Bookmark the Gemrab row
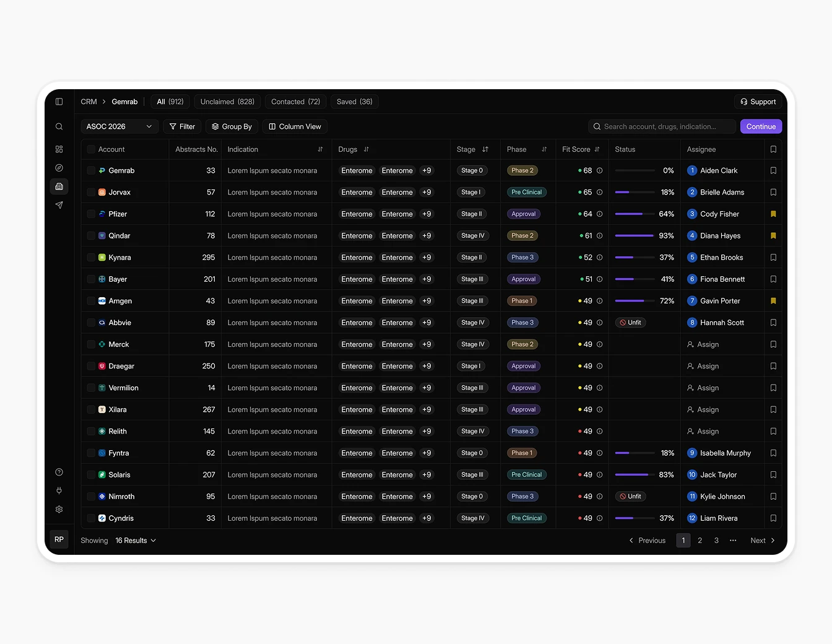Screen dimensions: 832x644 [773, 171]
